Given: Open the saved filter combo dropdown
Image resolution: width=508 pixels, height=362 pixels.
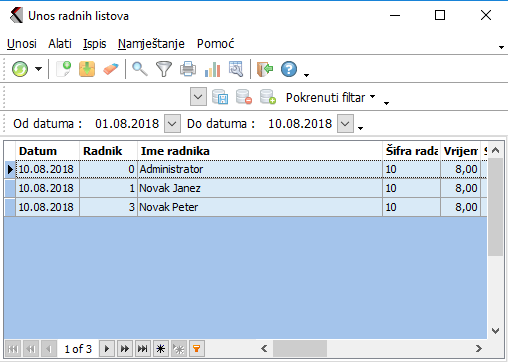Looking at the screenshot, I should coord(198,97).
